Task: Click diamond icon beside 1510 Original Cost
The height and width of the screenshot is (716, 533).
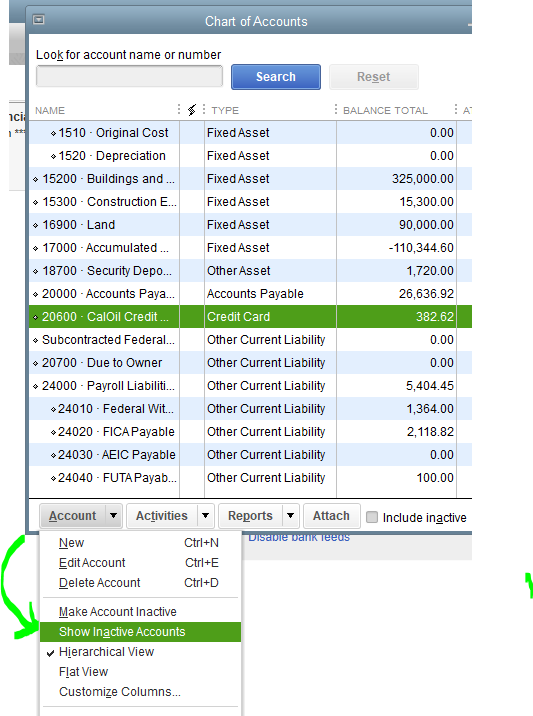Action: point(53,133)
